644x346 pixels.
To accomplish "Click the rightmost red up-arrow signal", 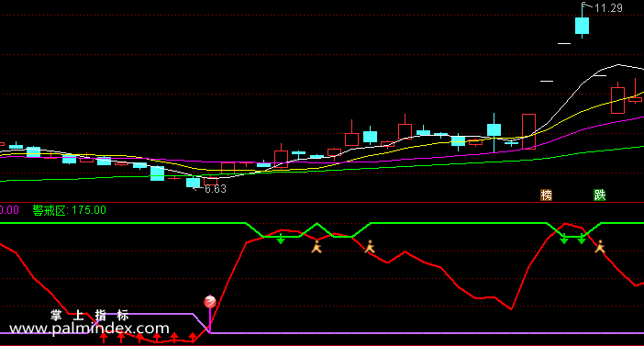I will pos(193,338).
